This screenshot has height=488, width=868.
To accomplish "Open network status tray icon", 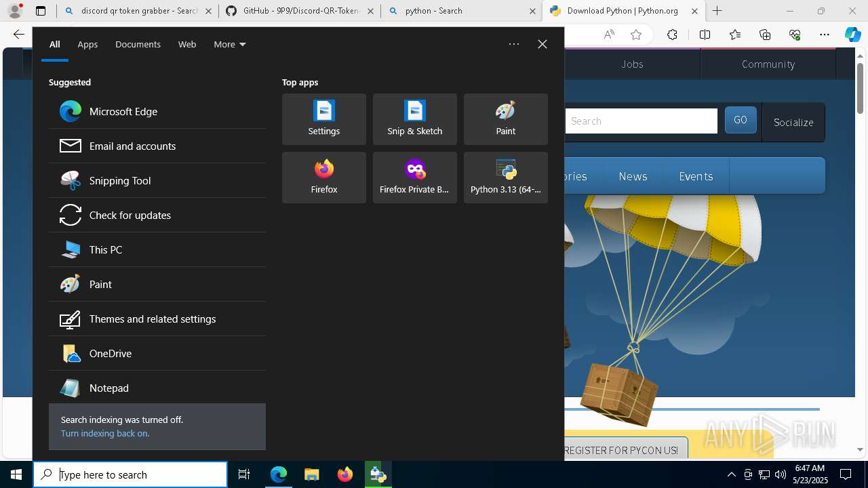I will pyautogui.click(x=764, y=474).
